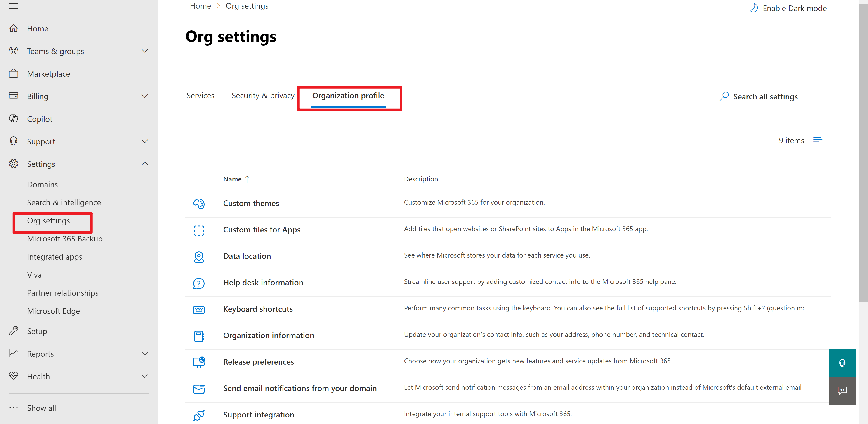The image size is (868, 424).
Task: Click the Keyboard shortcuts keyboard icon
Action: 199,309
